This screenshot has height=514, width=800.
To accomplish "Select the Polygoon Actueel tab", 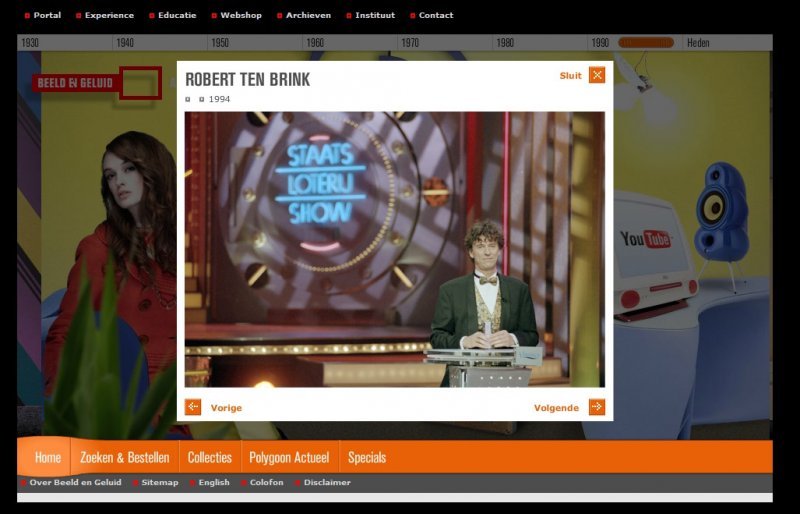I will click(x=289, y=457).
